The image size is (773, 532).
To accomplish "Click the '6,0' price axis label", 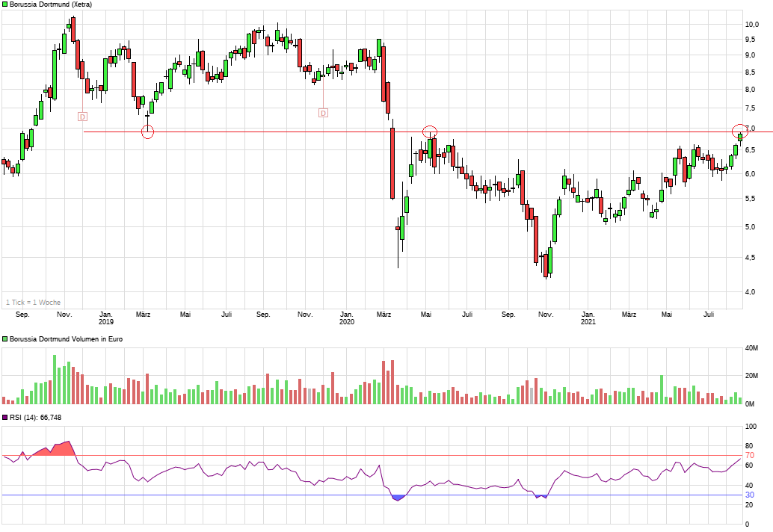I will click(750, 174).
